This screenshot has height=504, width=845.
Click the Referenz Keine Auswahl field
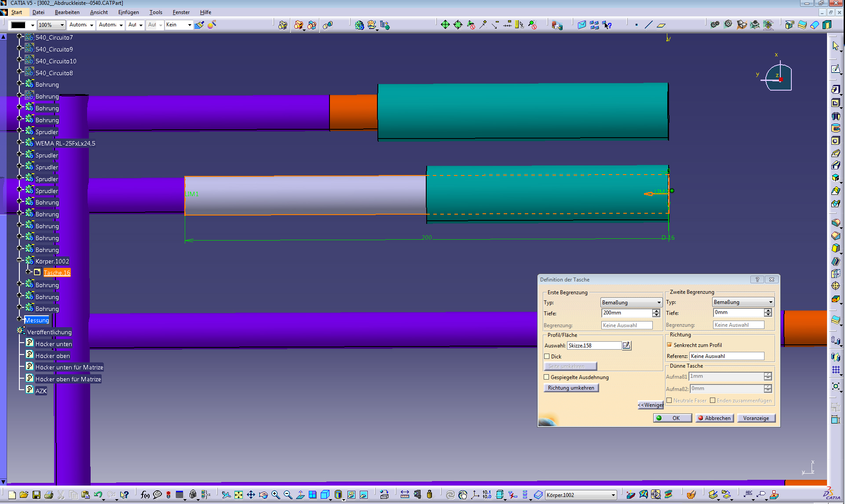pyautogui.click(x=727, y=356)
